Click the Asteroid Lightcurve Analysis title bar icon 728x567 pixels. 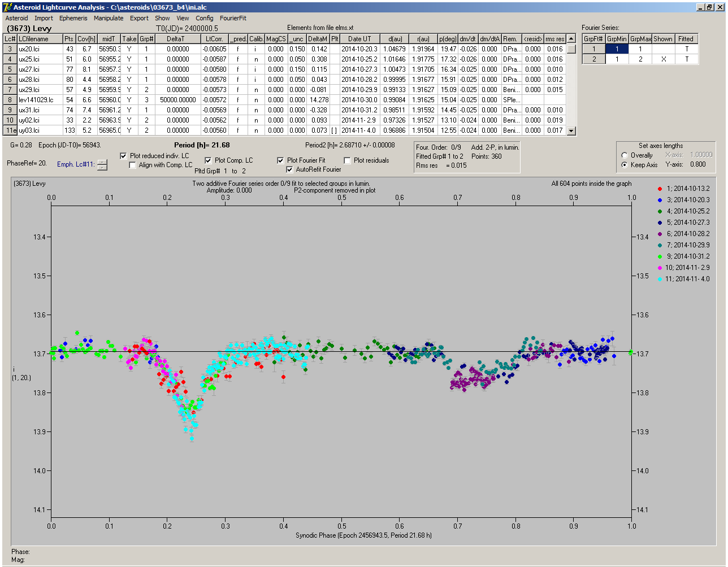[x=7, y=7]
